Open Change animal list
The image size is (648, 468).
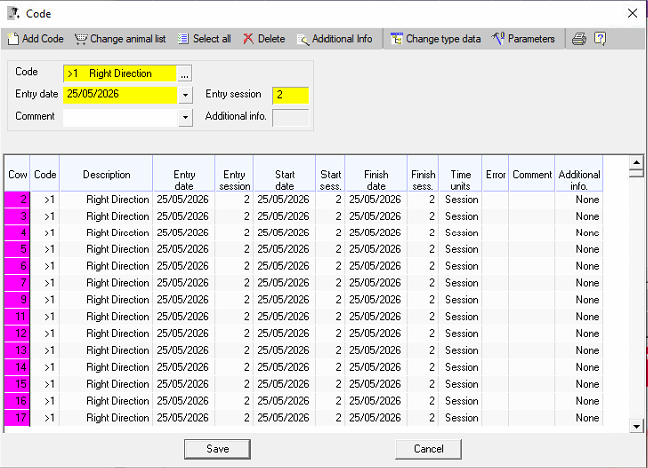[120, 39]
